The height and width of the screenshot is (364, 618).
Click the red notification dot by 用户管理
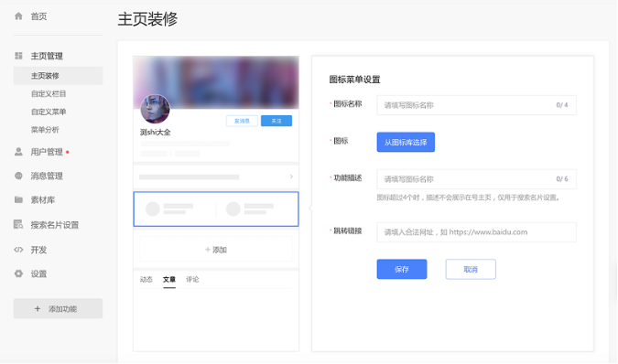coord(68,152)
